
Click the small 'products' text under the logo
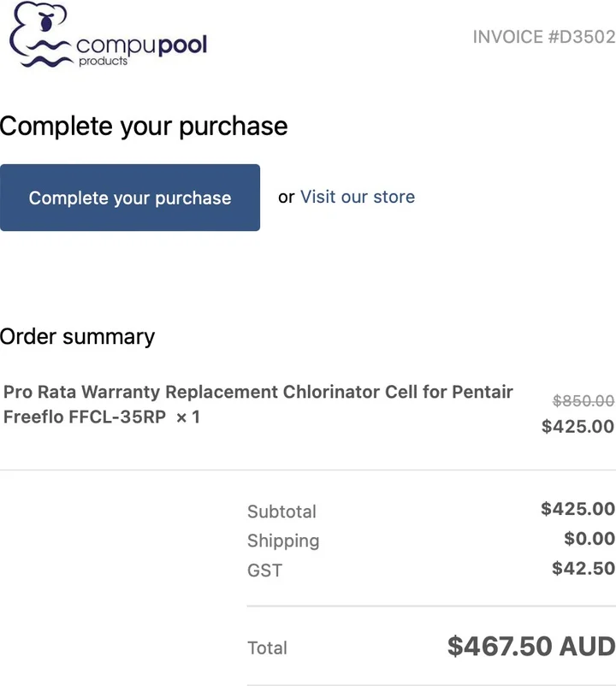[x=103, y=62]
